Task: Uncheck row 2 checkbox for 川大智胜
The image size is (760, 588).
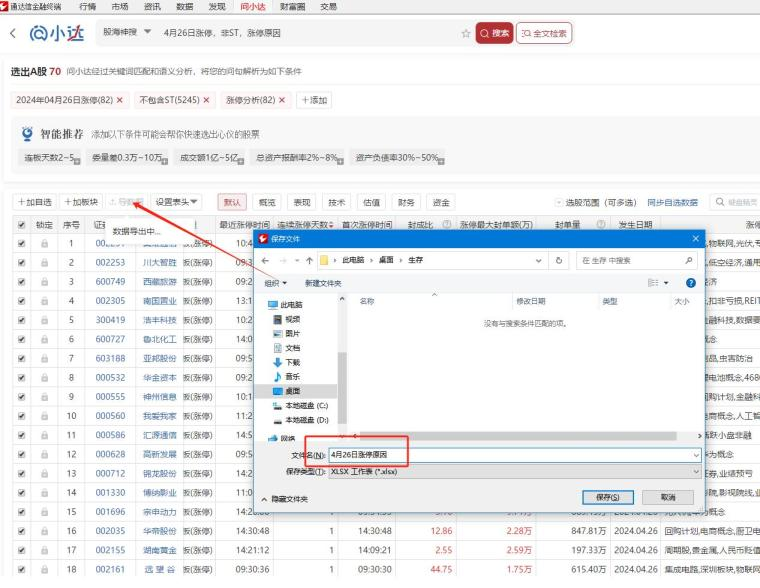Action: coord(21,263)
